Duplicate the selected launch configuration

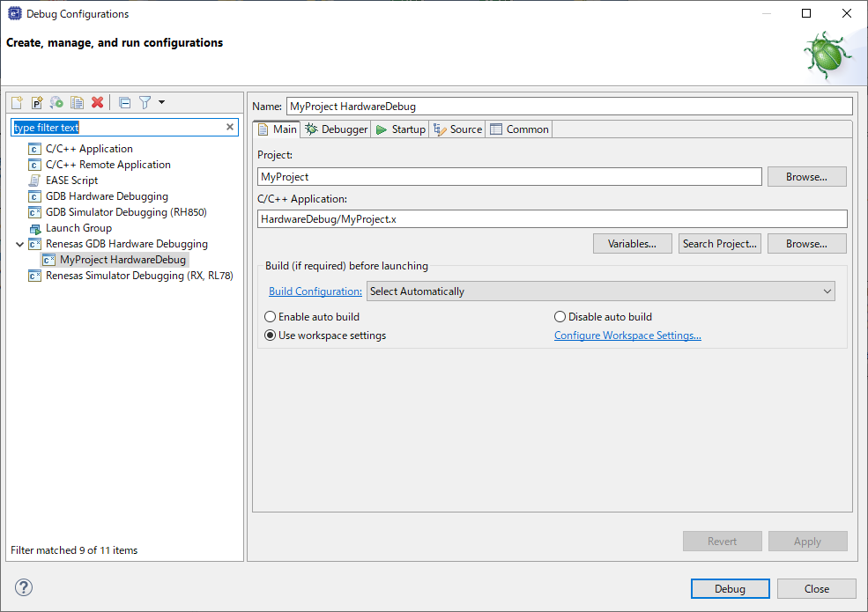point(77,102)
